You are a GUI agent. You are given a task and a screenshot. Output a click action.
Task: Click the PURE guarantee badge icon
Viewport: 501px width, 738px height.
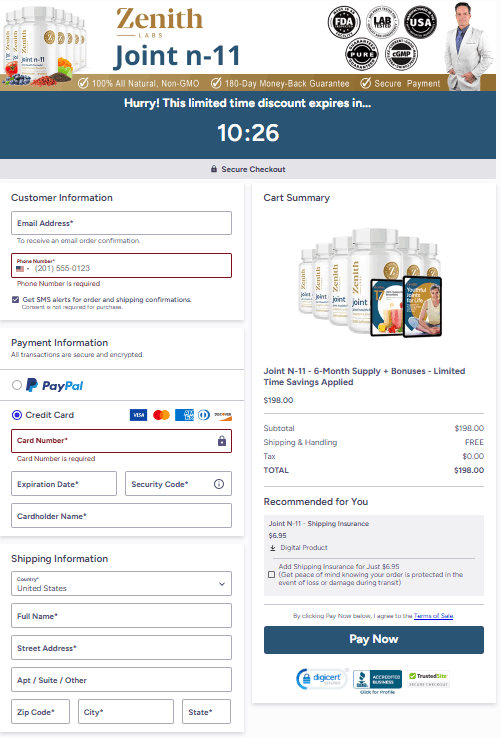coord(363,54)
